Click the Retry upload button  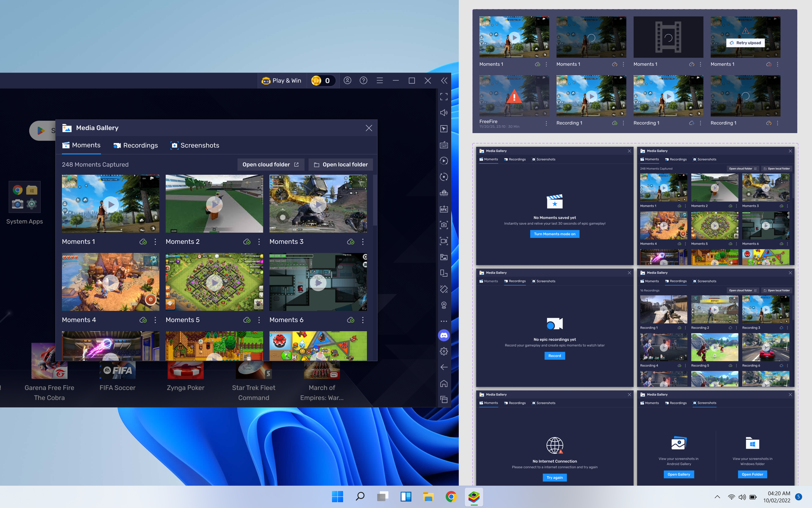[745, 43]
